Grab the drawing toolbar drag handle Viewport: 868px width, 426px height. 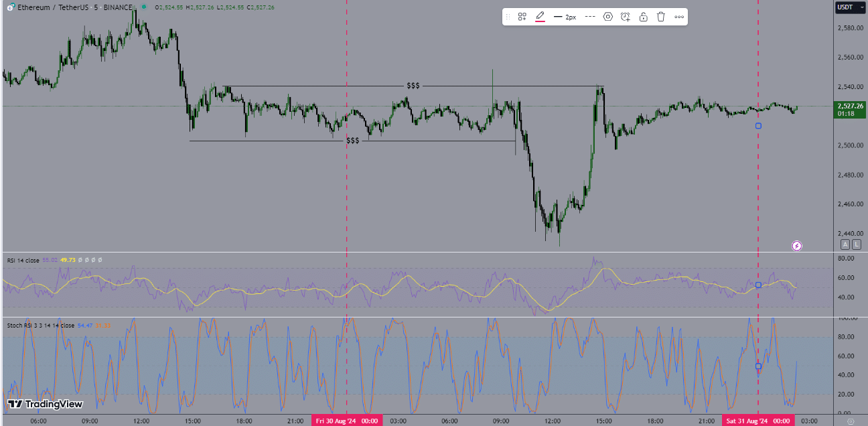tap(508, 17)
